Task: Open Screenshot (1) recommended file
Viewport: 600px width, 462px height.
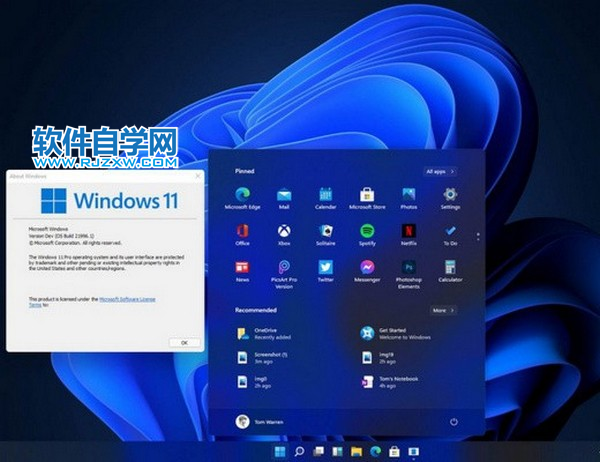Action: coord(262,358)
